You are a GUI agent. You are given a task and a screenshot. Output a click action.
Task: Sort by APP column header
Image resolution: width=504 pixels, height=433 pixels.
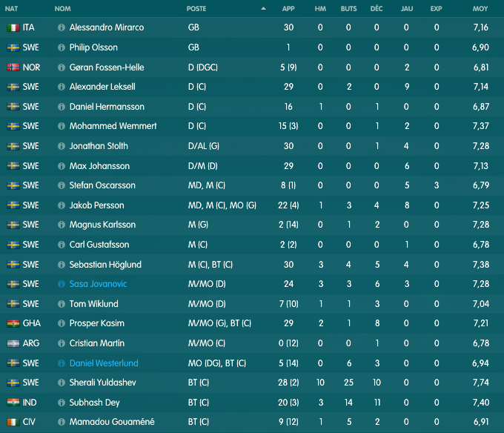(288, 9)
